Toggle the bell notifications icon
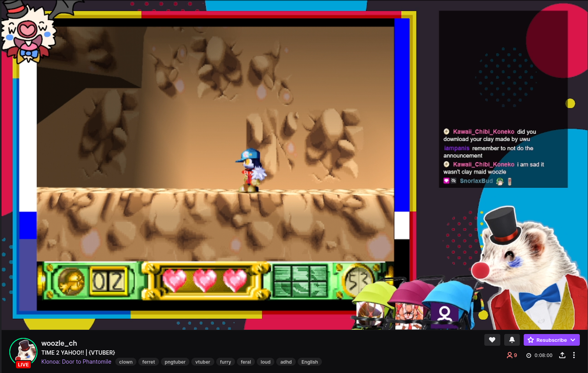 (512, 340)
